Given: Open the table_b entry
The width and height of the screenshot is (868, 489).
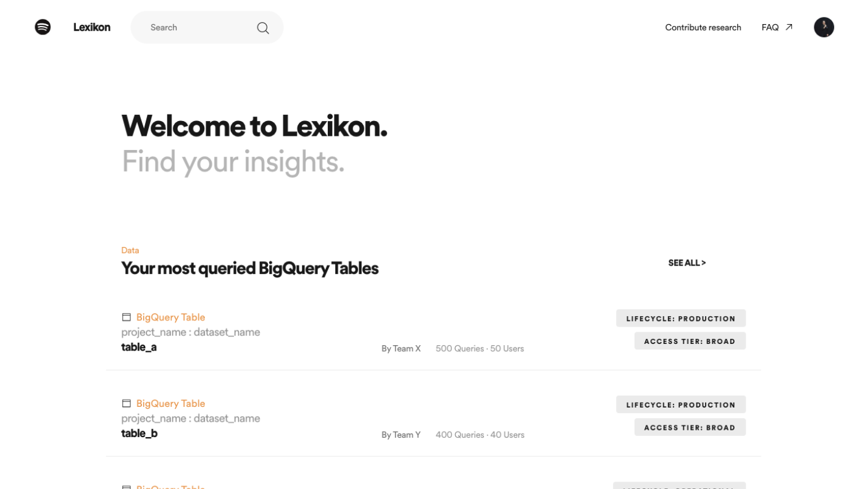Looking at the screenshot, I should (x=140, y=433).
